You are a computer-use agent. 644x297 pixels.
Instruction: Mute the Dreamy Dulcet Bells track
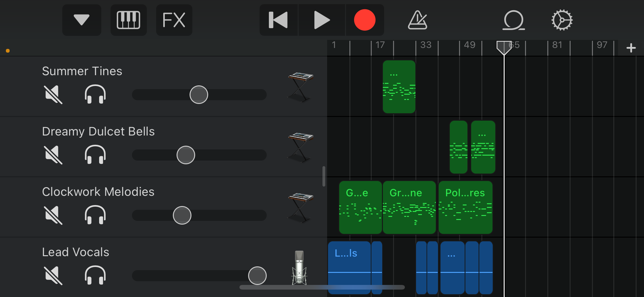click(x=53, y=155)
